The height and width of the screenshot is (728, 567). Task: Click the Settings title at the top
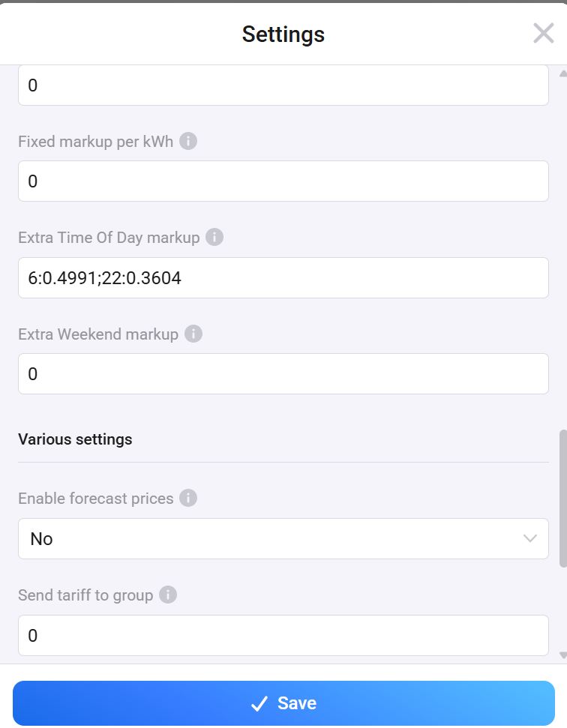283,34
